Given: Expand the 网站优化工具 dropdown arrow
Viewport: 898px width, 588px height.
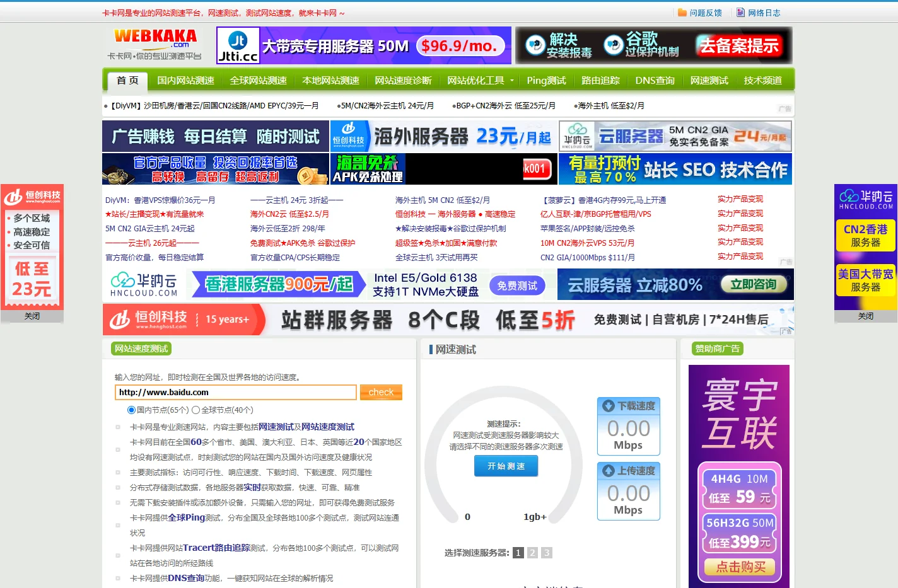Looking at the screenshot, I should click(x=512, y=81).
